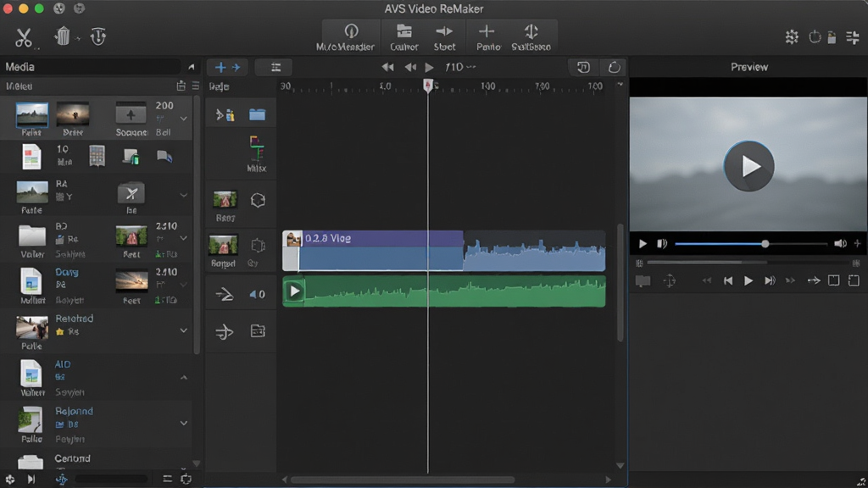Click the battery-like icon at top right

point(832,37)
